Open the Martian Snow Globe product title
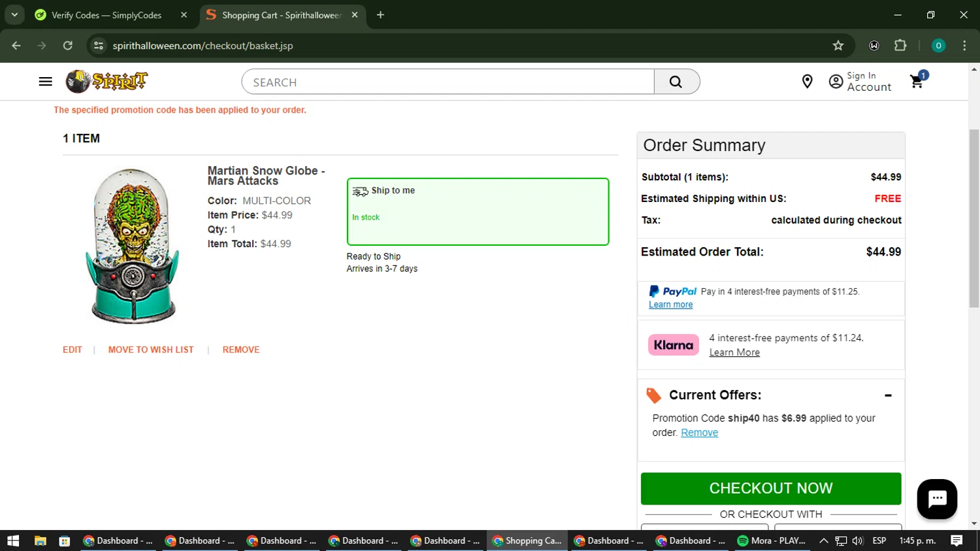The width and height of the screenshot is (980, 551). tap(266, 176)
